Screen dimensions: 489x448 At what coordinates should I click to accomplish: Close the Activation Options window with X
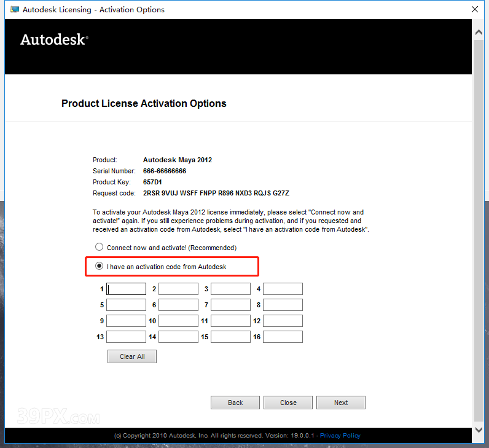(x=475, y=10)
